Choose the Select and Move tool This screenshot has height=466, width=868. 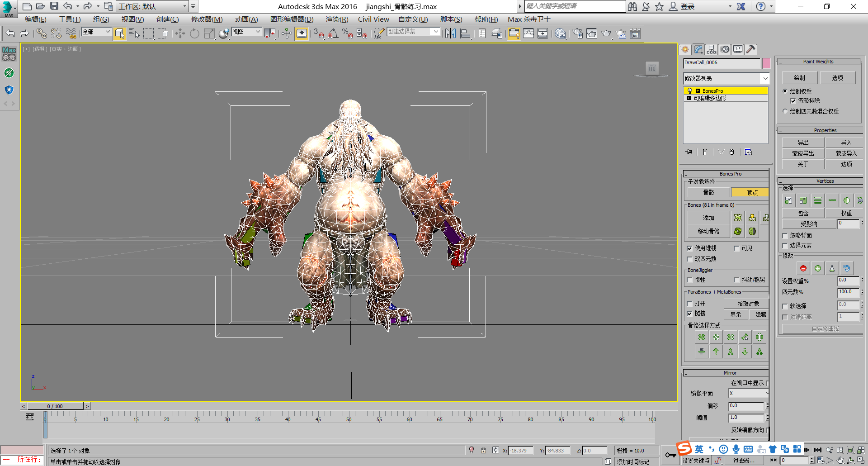click(x=180, y=33)
